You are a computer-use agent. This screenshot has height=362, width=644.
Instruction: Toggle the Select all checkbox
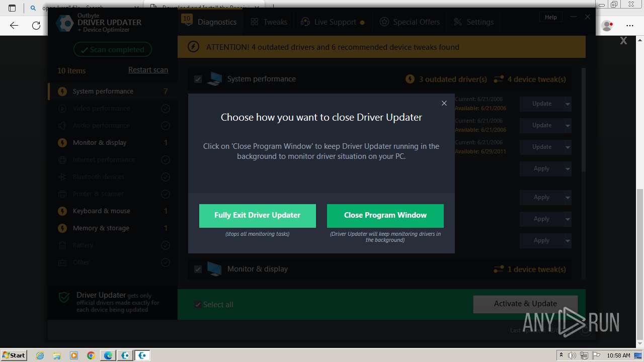click(198, 305)
